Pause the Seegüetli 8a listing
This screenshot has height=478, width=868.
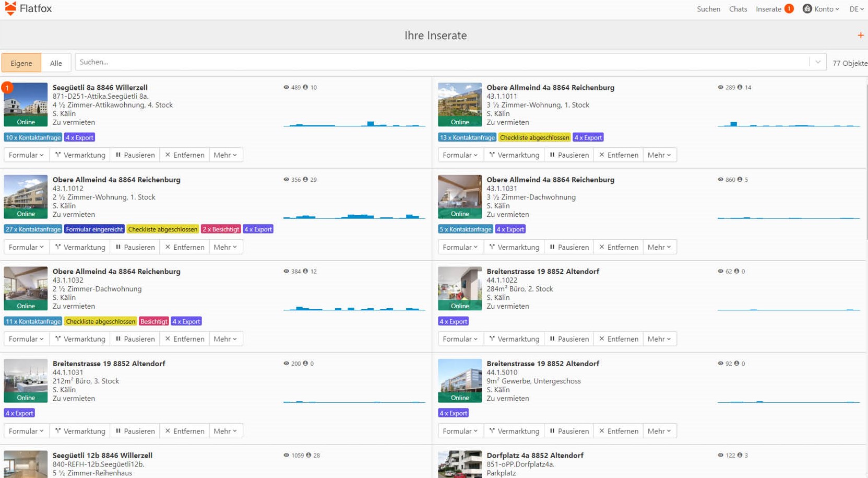(135, 155)
